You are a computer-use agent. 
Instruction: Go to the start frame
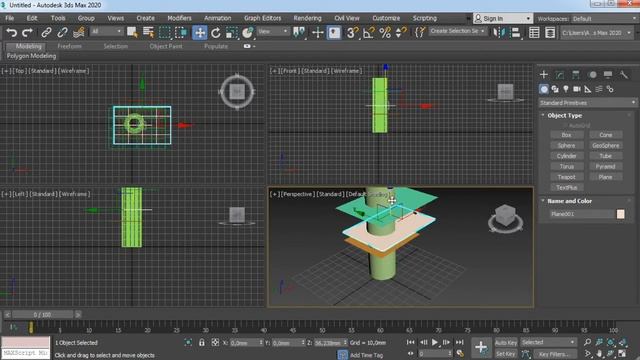pos(411,342)
